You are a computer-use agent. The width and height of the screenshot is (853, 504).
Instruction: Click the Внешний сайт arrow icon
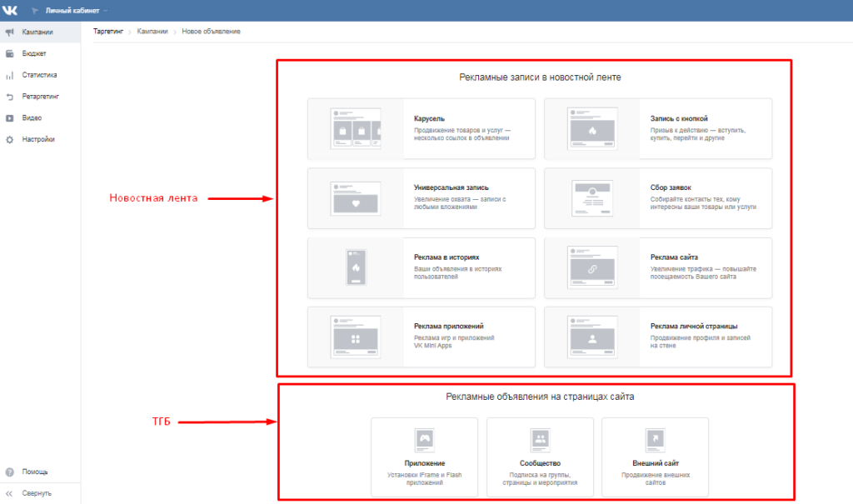[x=655, y=438]
